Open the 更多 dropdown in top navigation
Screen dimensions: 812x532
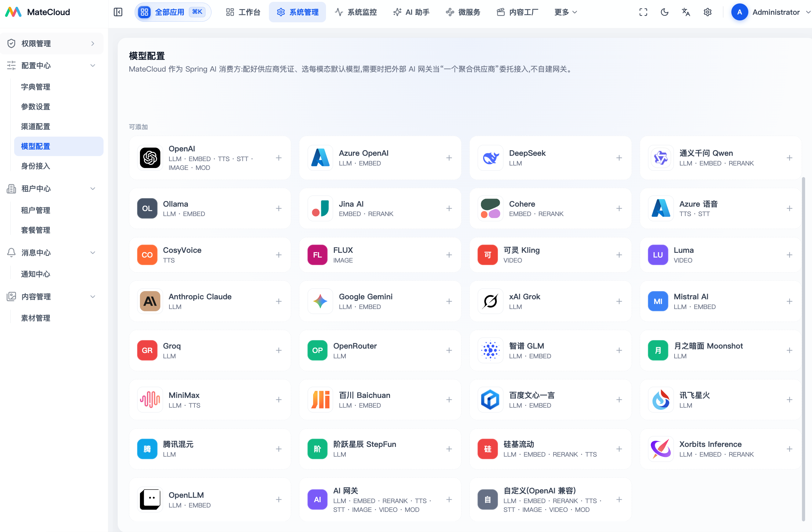pyautogui.click(x=566, y=12)
